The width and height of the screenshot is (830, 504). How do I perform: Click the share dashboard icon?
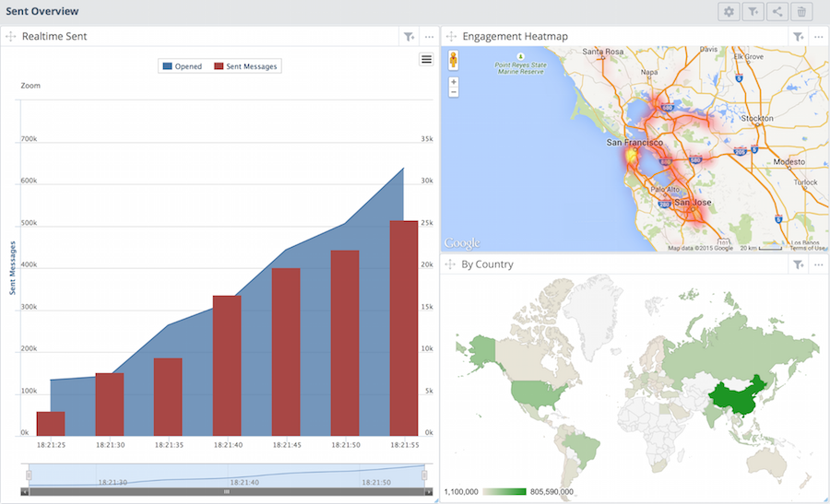777,12
